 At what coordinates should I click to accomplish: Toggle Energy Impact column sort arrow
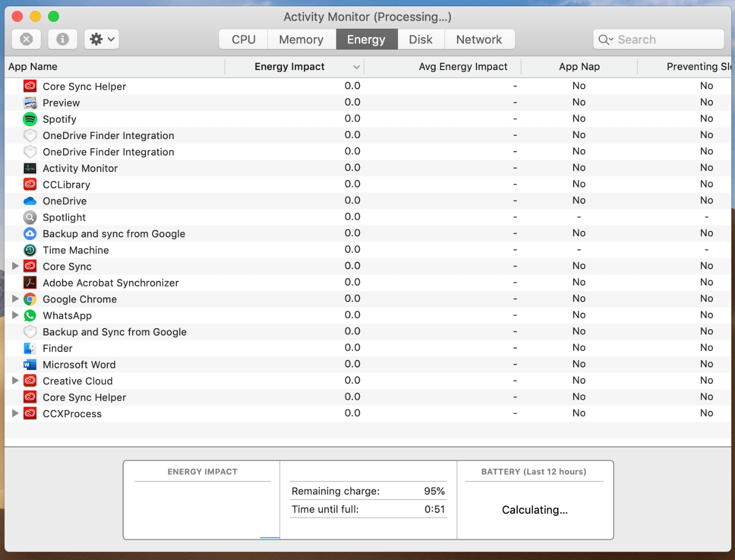point(357,67)
